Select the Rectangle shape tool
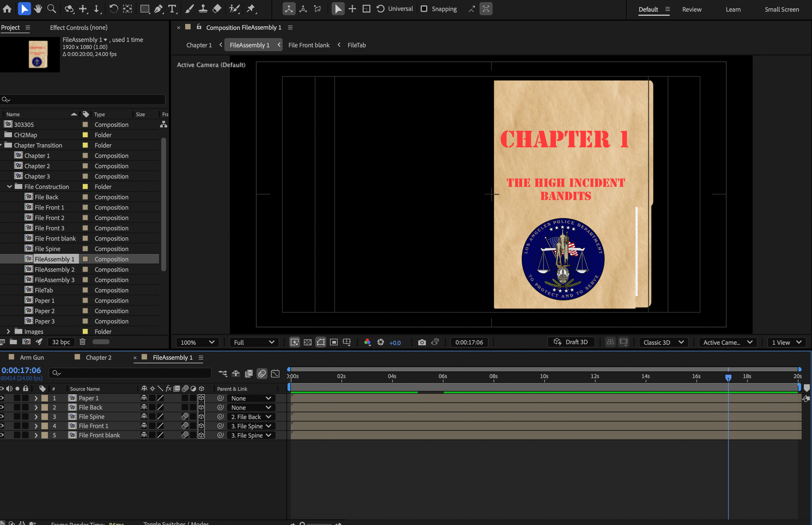The height and width of the screenshot is (525, 812). coord(145,9)
